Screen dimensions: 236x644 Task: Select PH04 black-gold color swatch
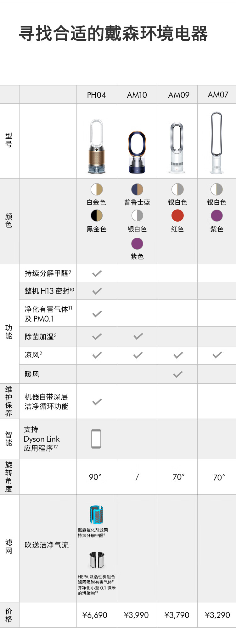pyautogui.click(x=97, y=216)
